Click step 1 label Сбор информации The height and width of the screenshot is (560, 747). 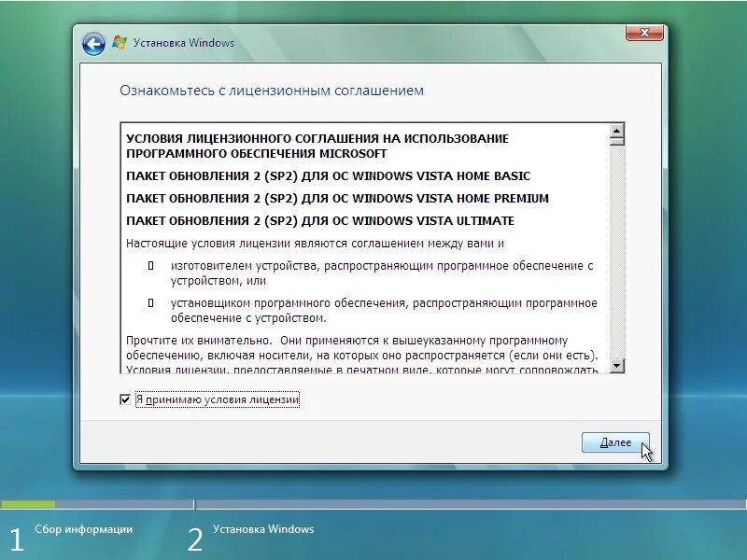[83, 529]
